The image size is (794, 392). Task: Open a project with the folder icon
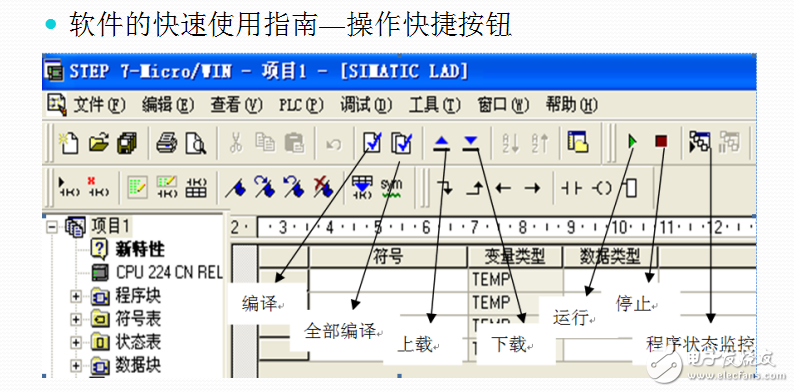pos(98,142)
